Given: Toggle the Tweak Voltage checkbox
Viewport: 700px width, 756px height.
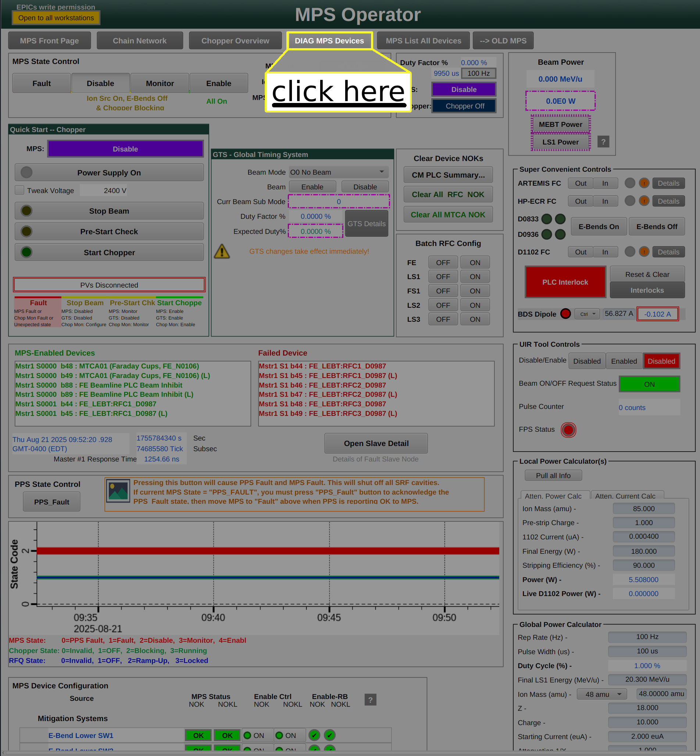Looking at the screenshot, I should 19,190.
